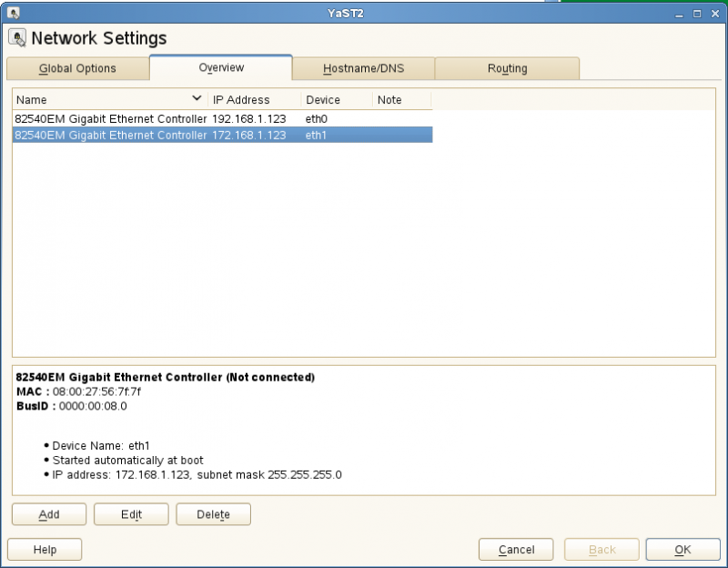This screenshot has width=728, height=568.
Task: Switch to the Routing tab
Action: [507, 67]
